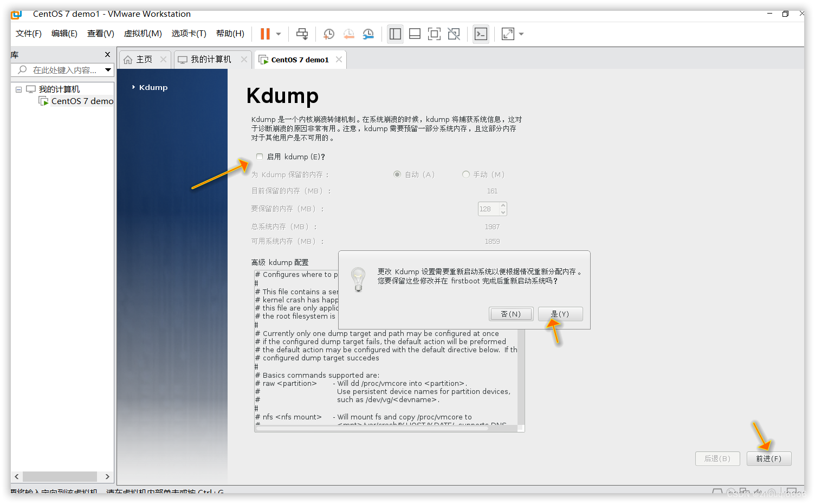This screenshot has width=815, height=504.
Task: Click the VMware Workstation title bar icon
Action: pyautogui.click(x=16, y=15)
